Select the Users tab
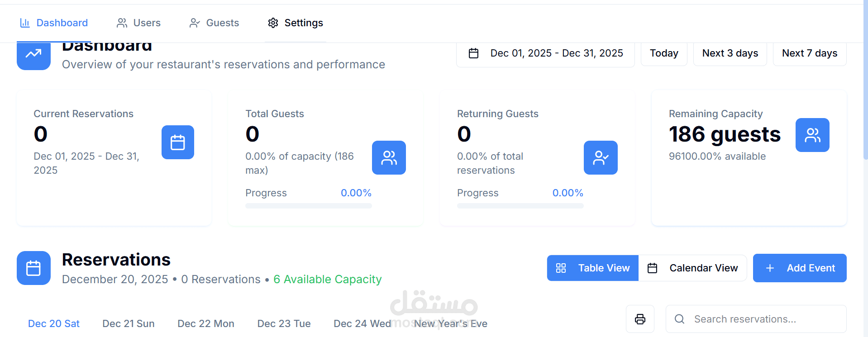The width and height of the screenshot is (868, 337). coord(138,23)
